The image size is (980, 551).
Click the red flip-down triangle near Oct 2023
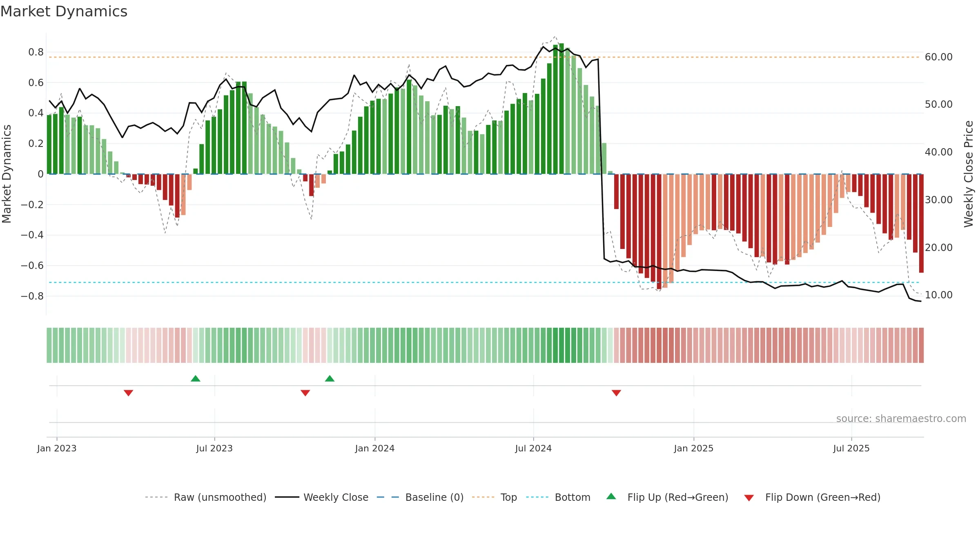305,393
